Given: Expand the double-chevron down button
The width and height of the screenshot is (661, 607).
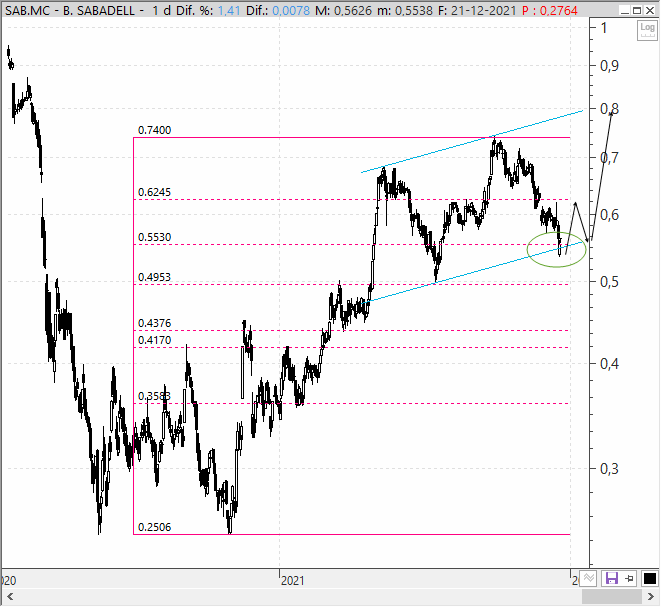Looking at the screenshot, I should (x=588, y=578).
